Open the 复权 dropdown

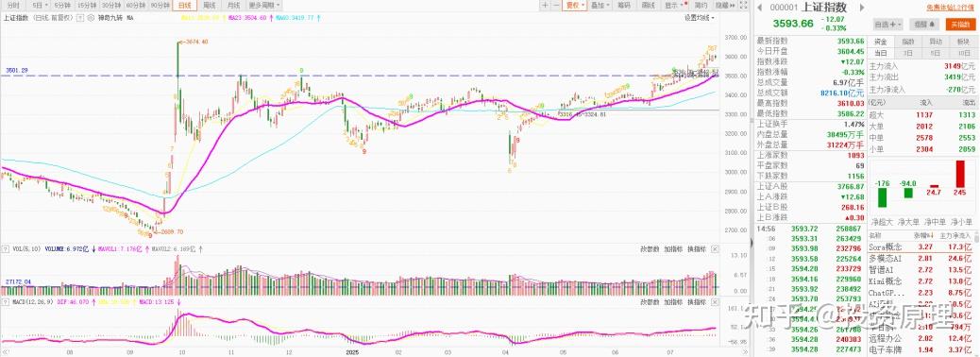tap(574, 5)
